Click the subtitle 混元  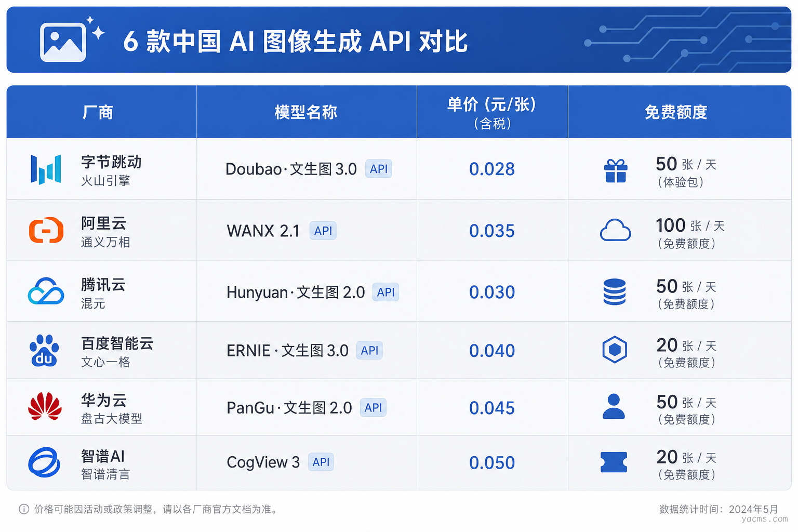point(93,303)
